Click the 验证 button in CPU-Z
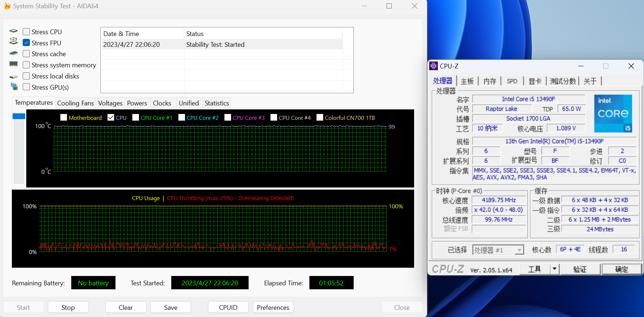Image resolution: width=644 pixels, height=317 pixels. [580, 269]
